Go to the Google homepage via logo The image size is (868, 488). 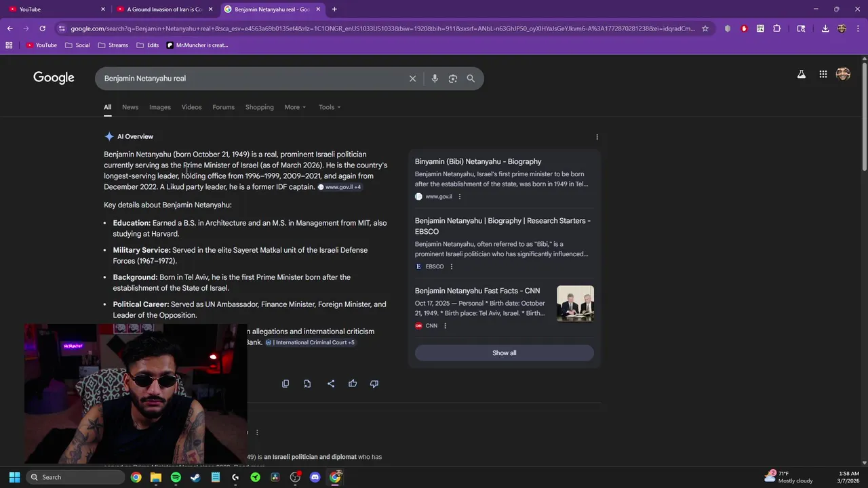point(54,78)
